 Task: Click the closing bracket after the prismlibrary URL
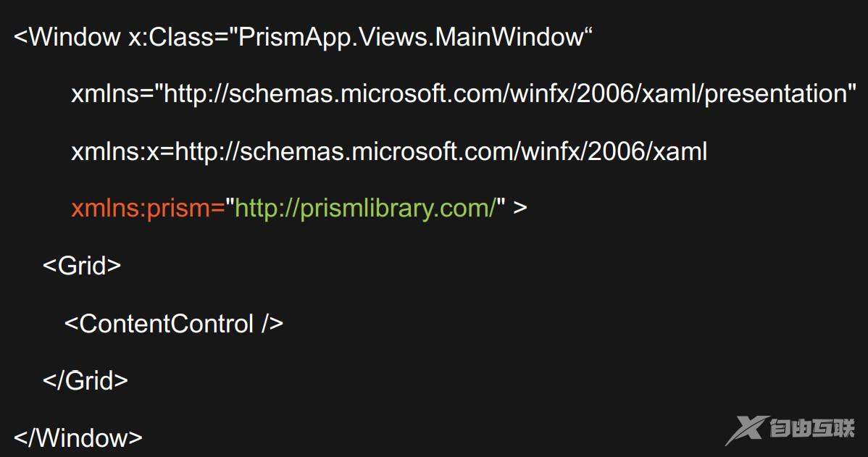[520, 209]
